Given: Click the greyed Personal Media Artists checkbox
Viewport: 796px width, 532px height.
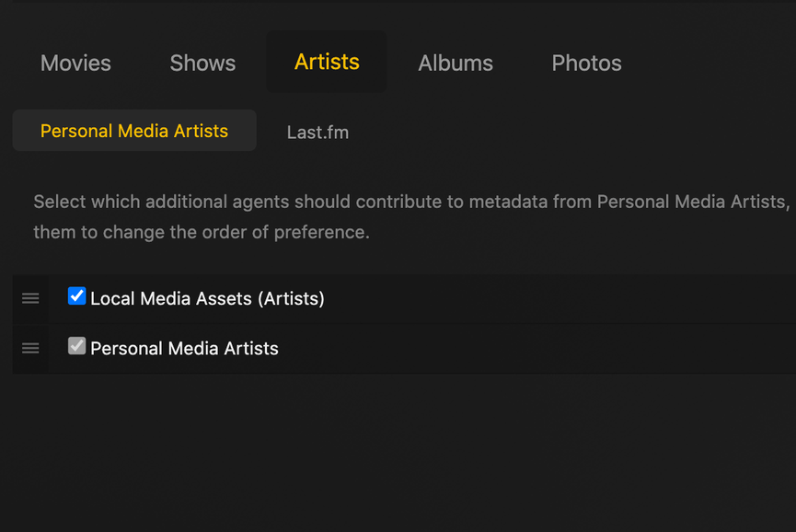Looking at the screenshot, I should tap(77, 346).
